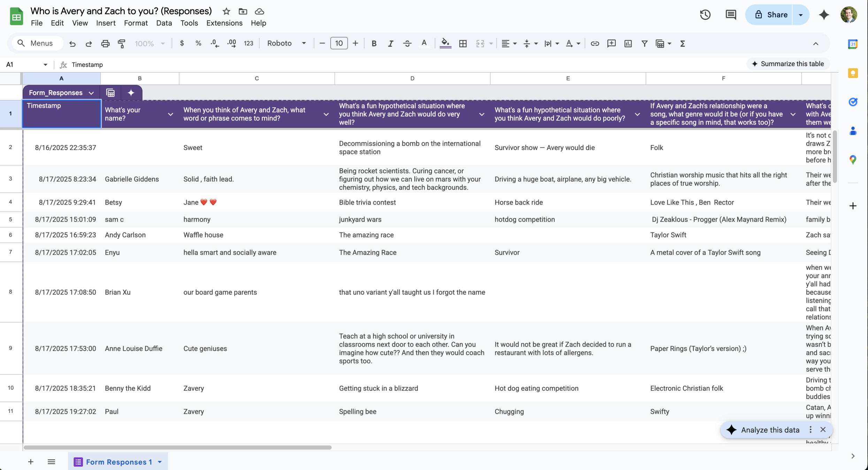Click the create filter funnel icon
The height and width of the screenshot is (470, 868).
click(644, 44)
